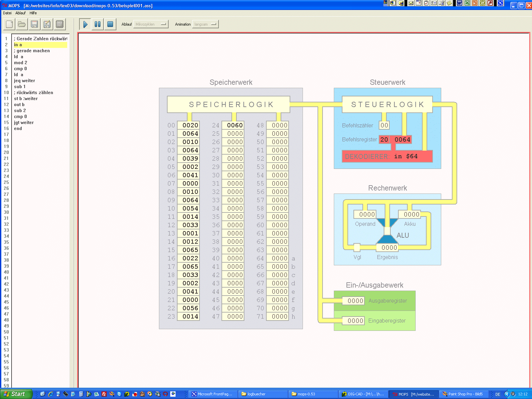The height and width of the screenshot is (399, 532).
Task: Click the Save As icon with pencil
Action: pos(47,24)
